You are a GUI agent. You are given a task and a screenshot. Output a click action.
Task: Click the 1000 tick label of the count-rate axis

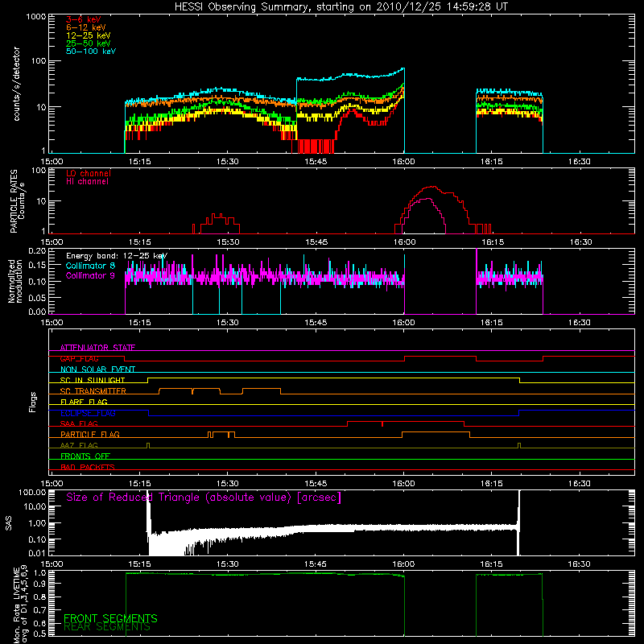(x=35, y=17)
